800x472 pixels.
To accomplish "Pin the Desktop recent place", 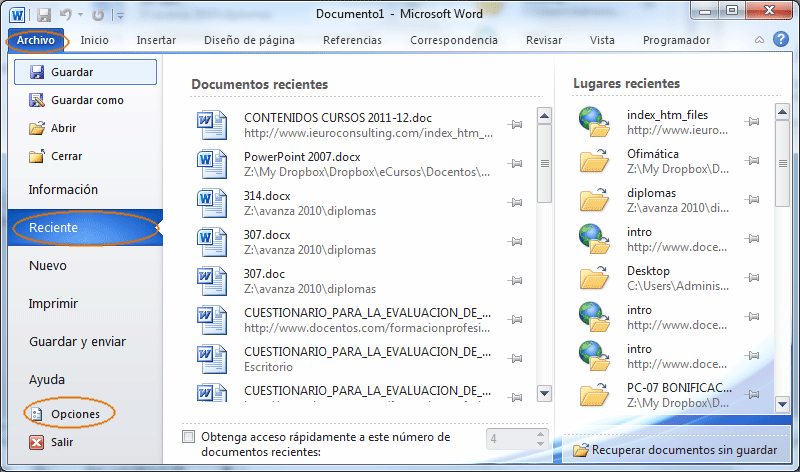I will (752, 278).
